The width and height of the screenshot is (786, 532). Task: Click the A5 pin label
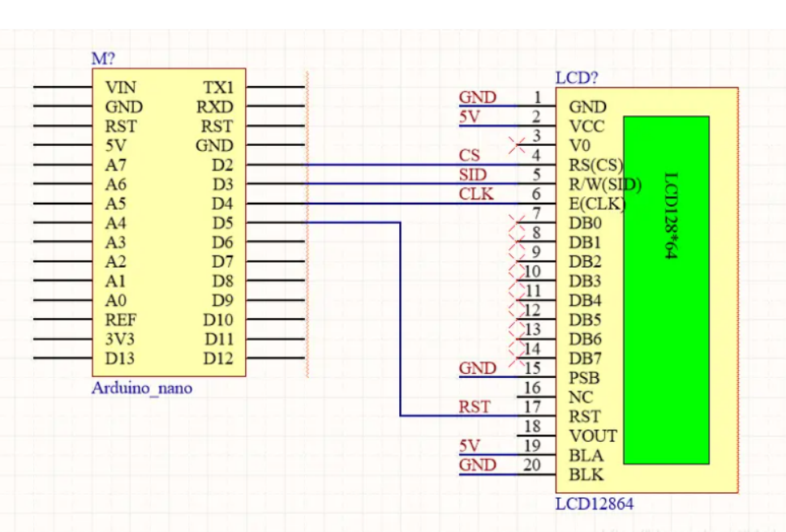(x=115, y=204)
